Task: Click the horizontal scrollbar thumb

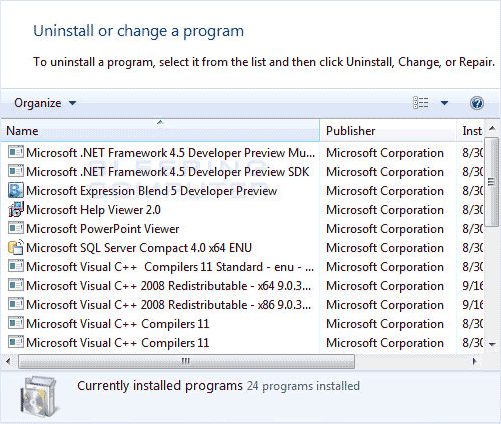Action: (186, 361)
